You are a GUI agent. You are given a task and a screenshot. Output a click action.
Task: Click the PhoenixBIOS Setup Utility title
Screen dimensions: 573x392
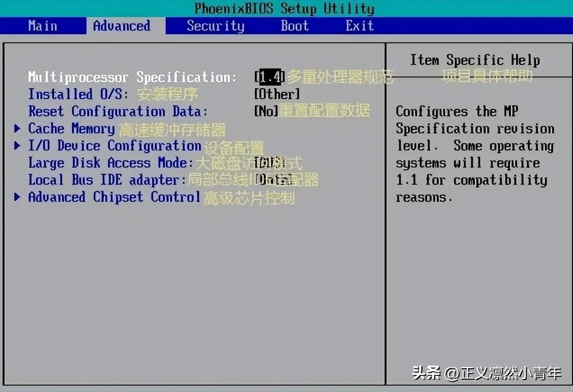[285, 9]
